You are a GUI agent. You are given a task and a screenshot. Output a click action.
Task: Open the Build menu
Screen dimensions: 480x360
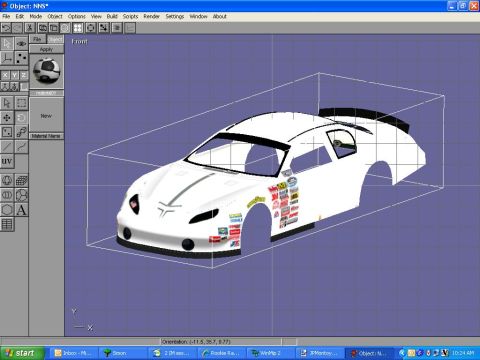coord(112,16)
